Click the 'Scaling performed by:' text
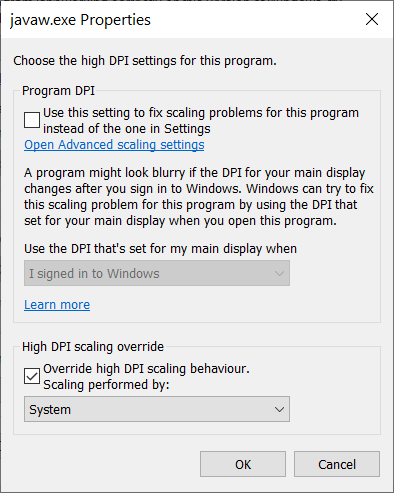This screenshot has height=493, width=394. 106,385
